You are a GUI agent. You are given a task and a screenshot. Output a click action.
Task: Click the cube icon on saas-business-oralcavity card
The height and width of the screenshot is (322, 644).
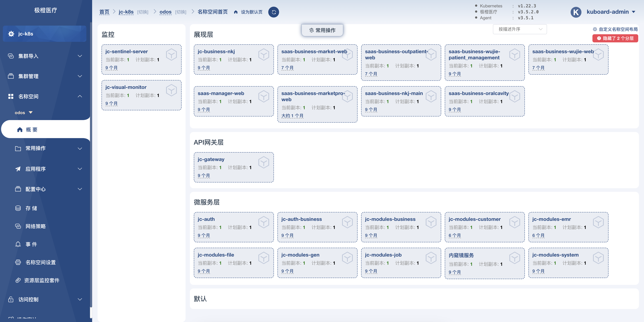point(515,96)
